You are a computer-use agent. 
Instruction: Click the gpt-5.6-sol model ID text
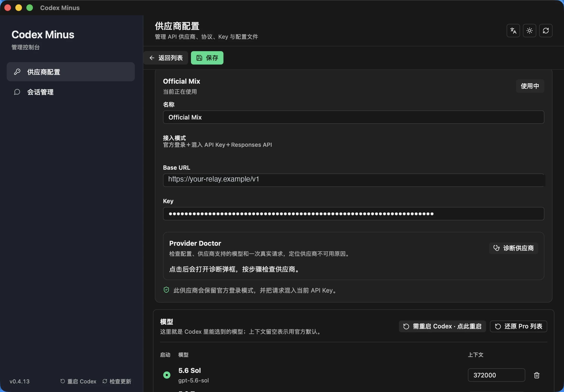[x=194, y=381]
